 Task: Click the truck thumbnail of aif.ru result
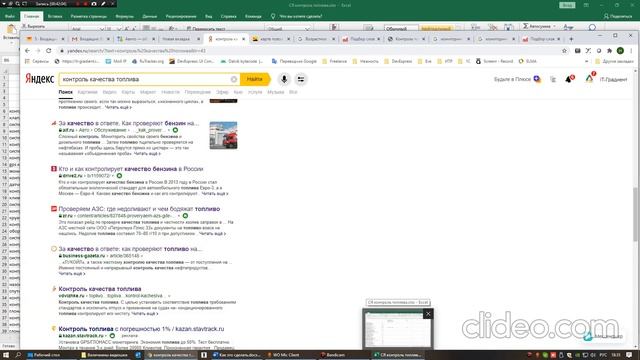(223, 135)
